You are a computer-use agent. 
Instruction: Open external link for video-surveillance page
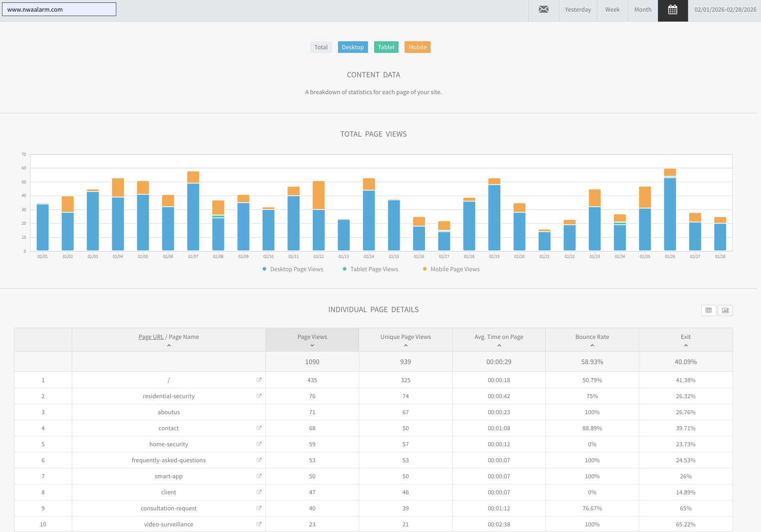coord(259,524)
